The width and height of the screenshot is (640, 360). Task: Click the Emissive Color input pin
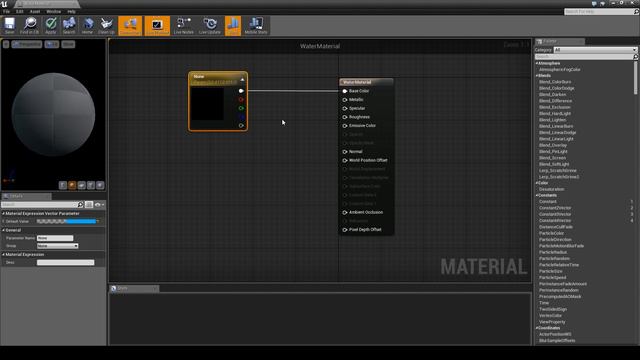(x=345, y=126)
